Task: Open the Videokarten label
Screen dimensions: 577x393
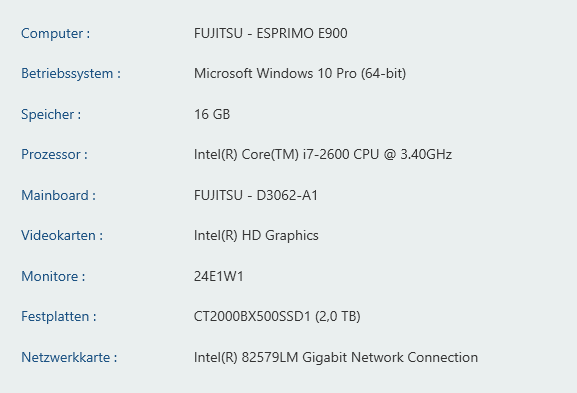Action: pyautogui.click(x=62, y=236)
